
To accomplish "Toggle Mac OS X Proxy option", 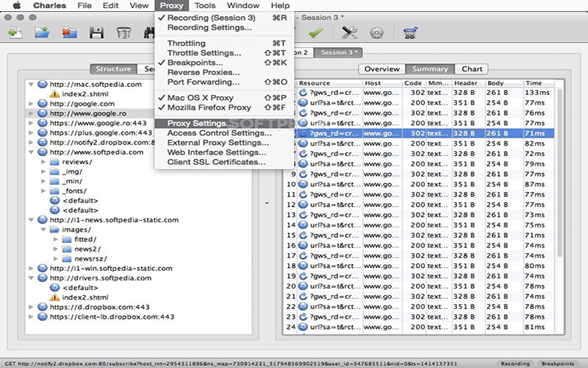I will [224, 98].
